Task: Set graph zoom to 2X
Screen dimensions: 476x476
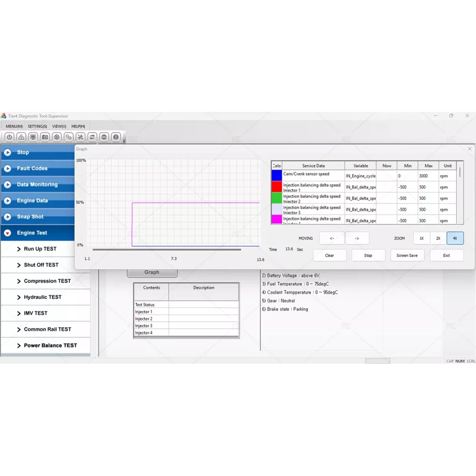Action: click(x=438, y=238)
